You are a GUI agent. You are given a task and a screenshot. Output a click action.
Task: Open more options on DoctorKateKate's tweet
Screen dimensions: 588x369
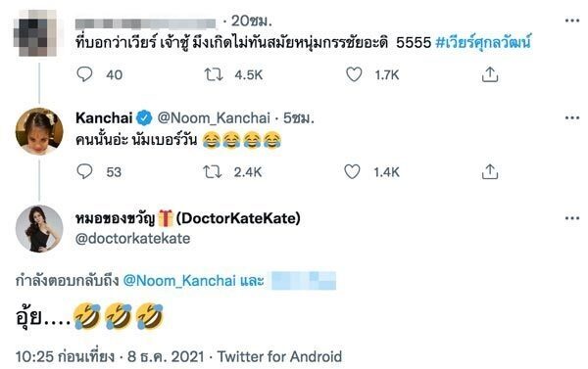tap(572, 218)
